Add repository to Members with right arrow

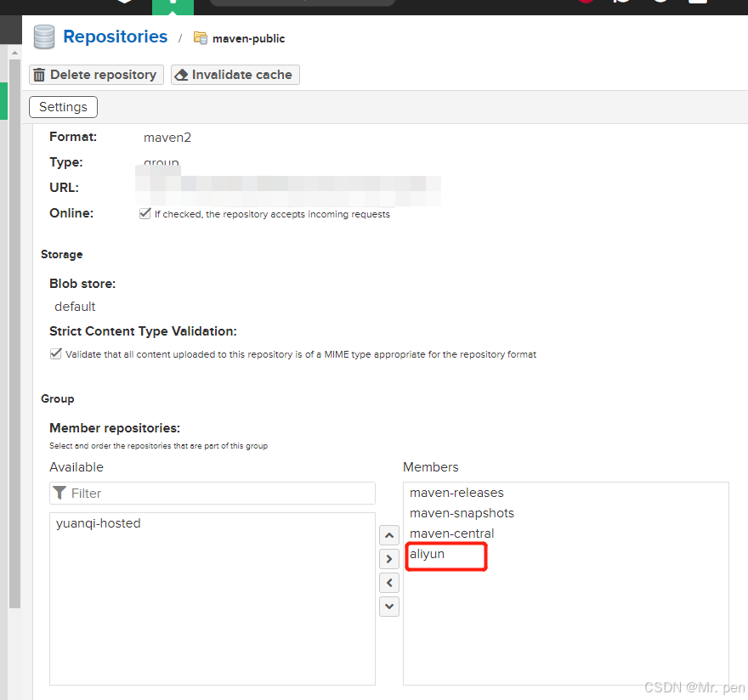point(389,558)
